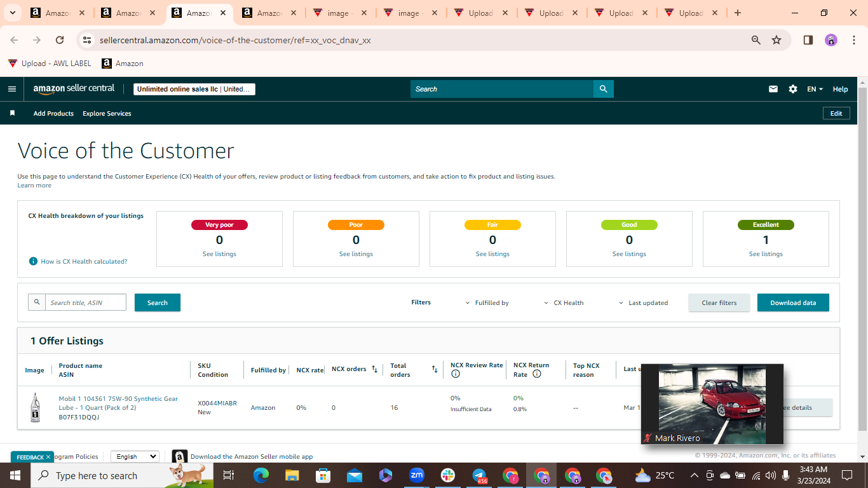The image size is (868, 488).
Task: Click the browser address bar URL
Action: point(235,40)
